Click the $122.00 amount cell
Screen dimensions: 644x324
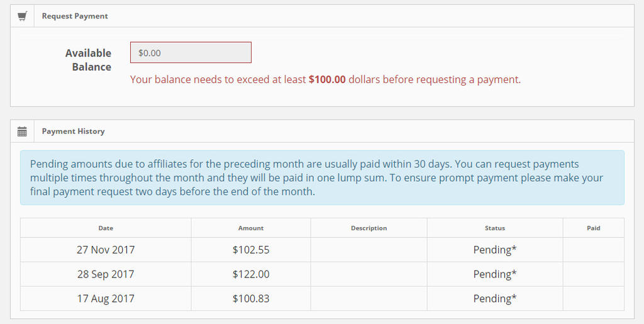251,274
